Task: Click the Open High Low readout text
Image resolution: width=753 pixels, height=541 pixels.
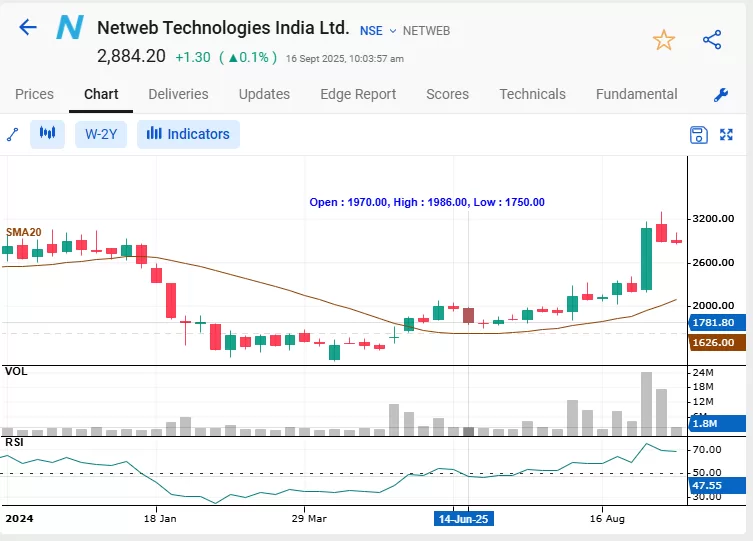Action: (x=427, y=202)
